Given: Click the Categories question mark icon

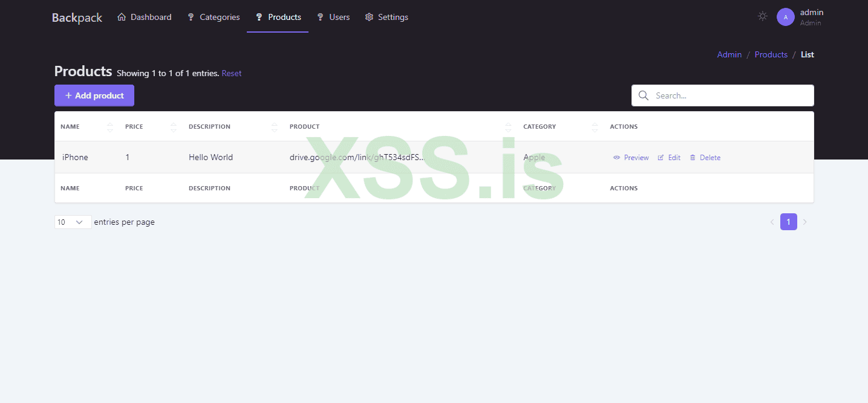Looking at the screenshot, I should pos(191,17).
